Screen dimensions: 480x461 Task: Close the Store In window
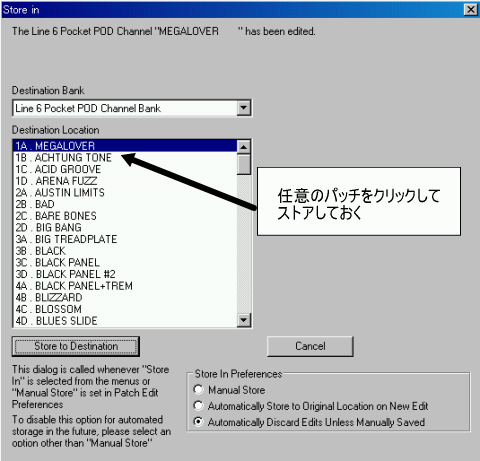tap(471, 10)
